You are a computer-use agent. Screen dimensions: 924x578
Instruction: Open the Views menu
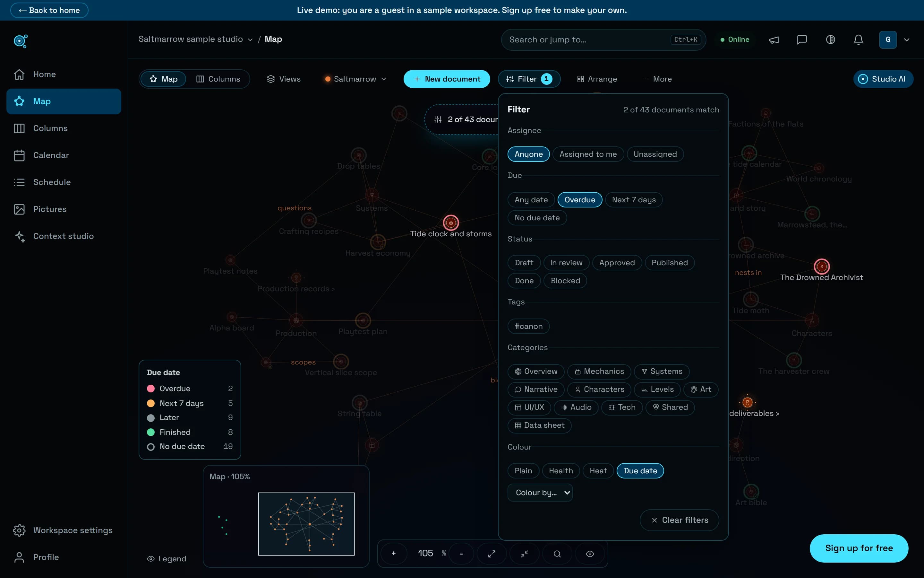[x=284, y=79]
